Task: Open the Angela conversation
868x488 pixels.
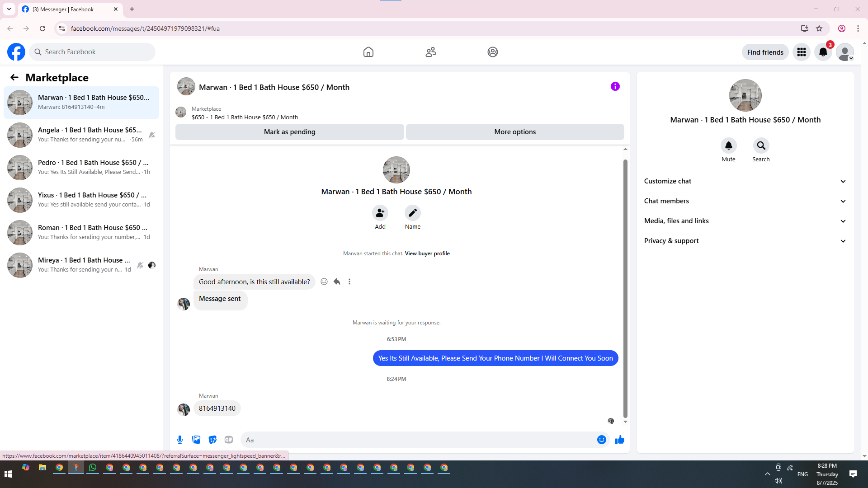Action: 81,135
